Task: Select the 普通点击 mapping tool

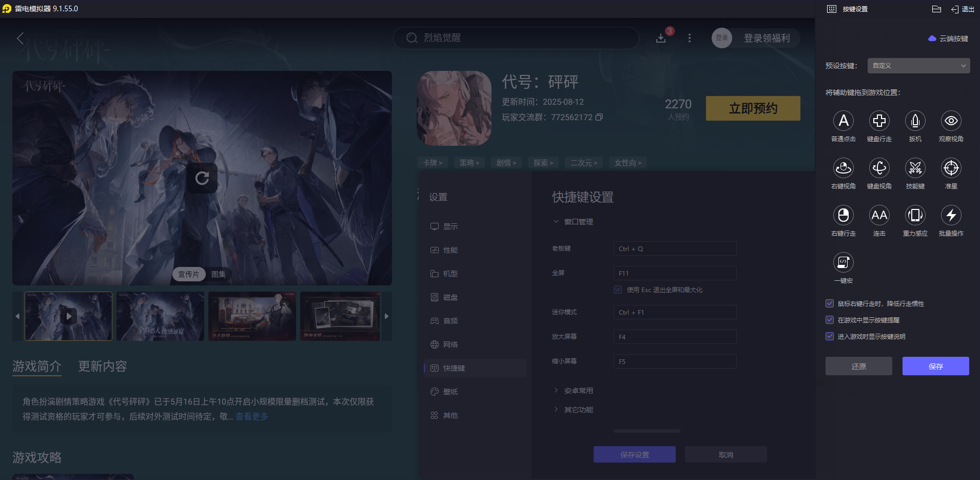Action: click(843, 121)
